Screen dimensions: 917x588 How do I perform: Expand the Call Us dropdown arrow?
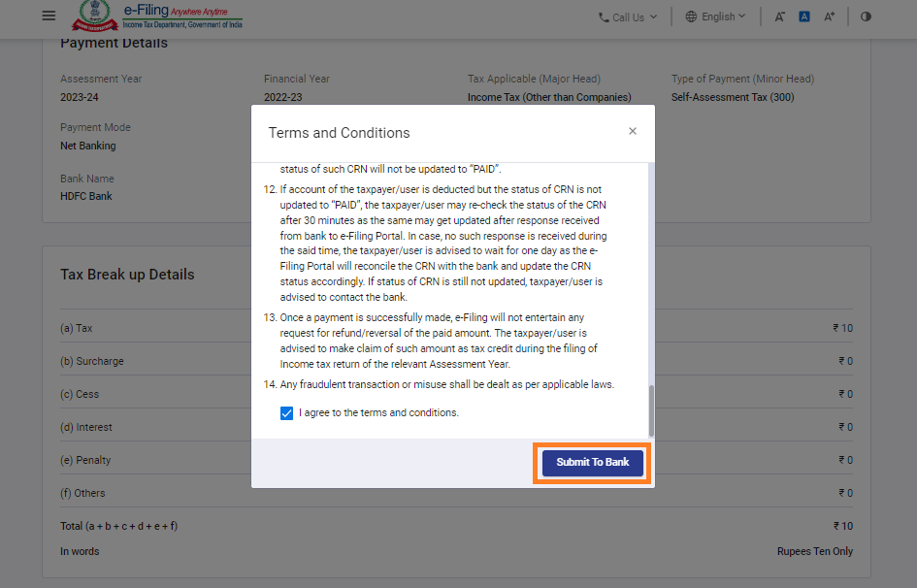pos(653,16)
